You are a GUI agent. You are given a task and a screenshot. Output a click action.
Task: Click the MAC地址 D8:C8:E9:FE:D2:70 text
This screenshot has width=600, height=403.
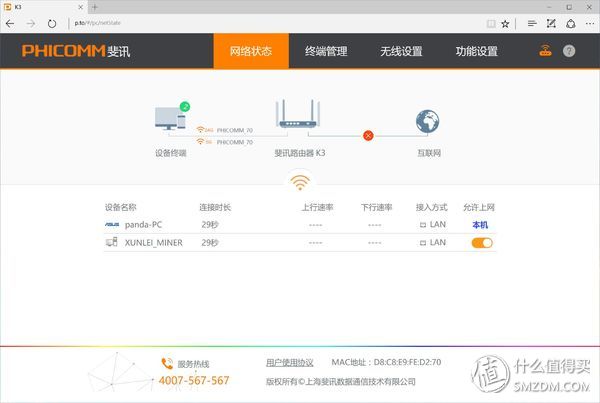[x=386, y=362]
